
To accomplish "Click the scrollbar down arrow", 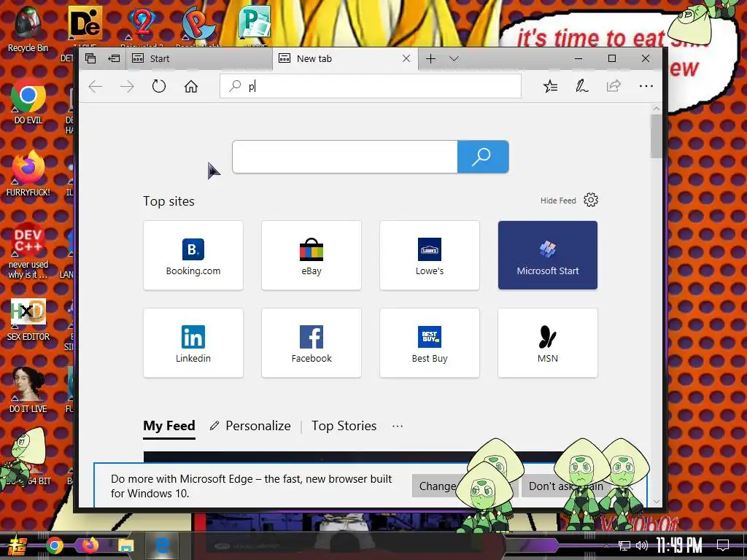I will click(x=656, y=502).
